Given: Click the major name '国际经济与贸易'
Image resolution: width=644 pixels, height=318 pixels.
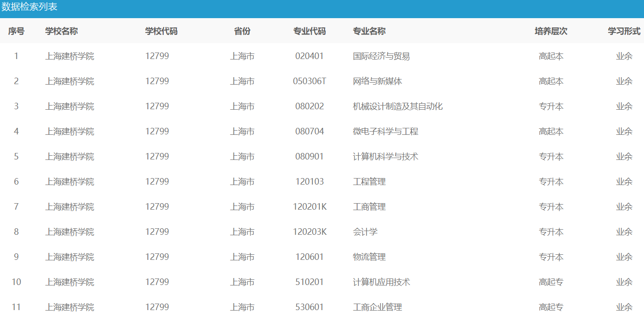Looking at the screenshot, I should [381, 56].
